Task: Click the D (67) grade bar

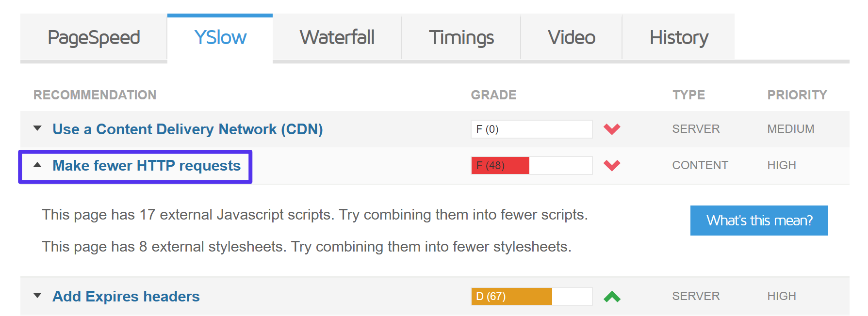Action: click(x=531, y=296)
